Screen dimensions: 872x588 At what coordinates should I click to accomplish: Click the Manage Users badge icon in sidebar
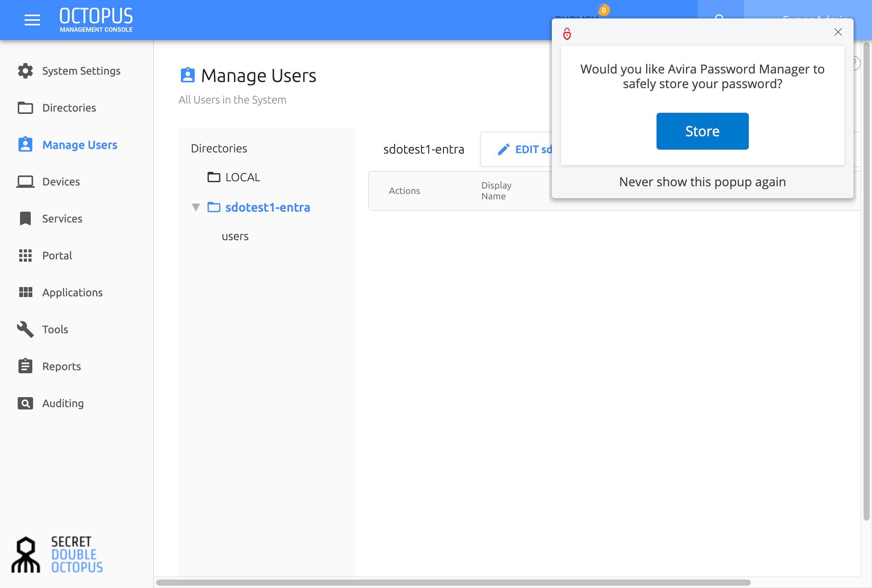[x=25, y=145]
